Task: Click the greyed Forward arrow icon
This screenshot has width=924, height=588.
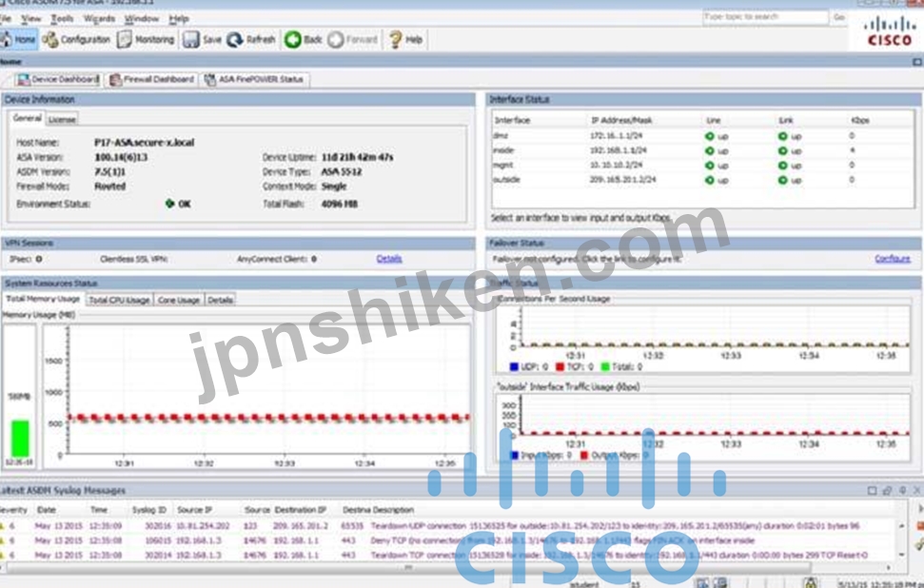Action: (335, 39)
